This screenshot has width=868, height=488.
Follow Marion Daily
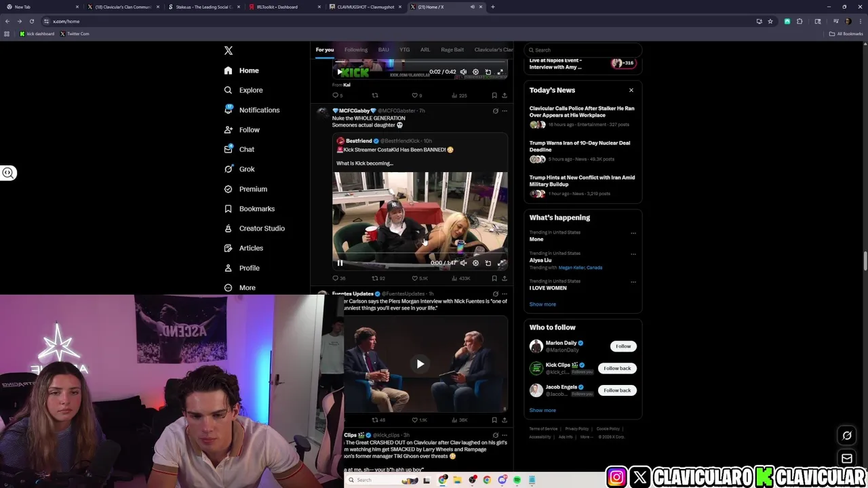pos(623,346)
